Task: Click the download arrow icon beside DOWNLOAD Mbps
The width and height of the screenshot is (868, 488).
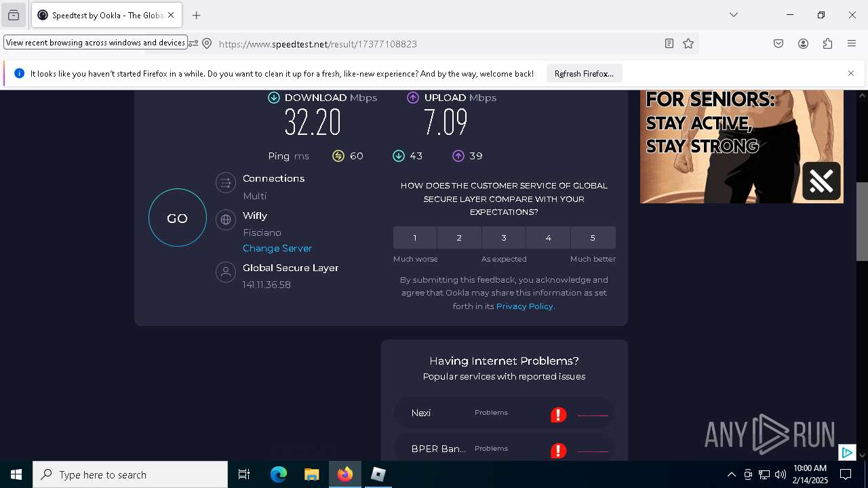Action: [x=274, y=98]
